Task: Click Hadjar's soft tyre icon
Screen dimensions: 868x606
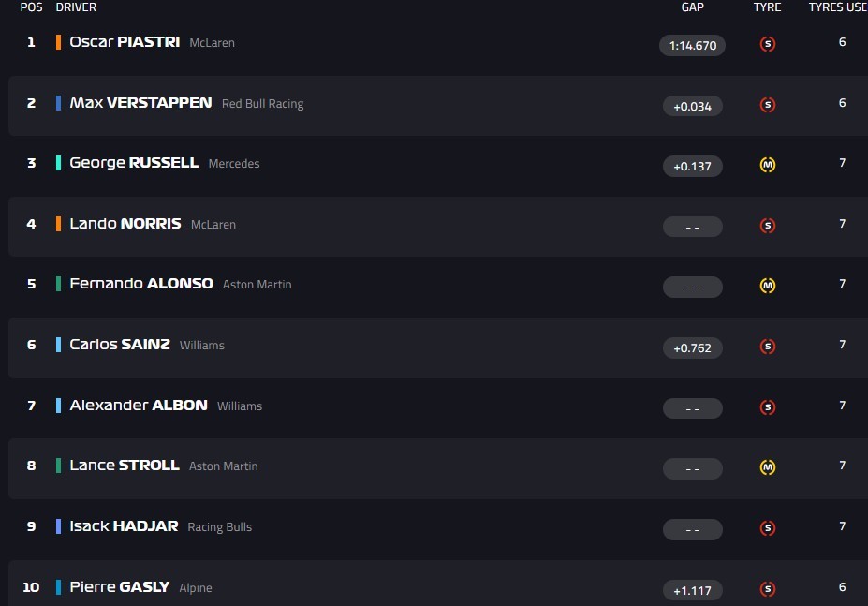Action: 768,528
